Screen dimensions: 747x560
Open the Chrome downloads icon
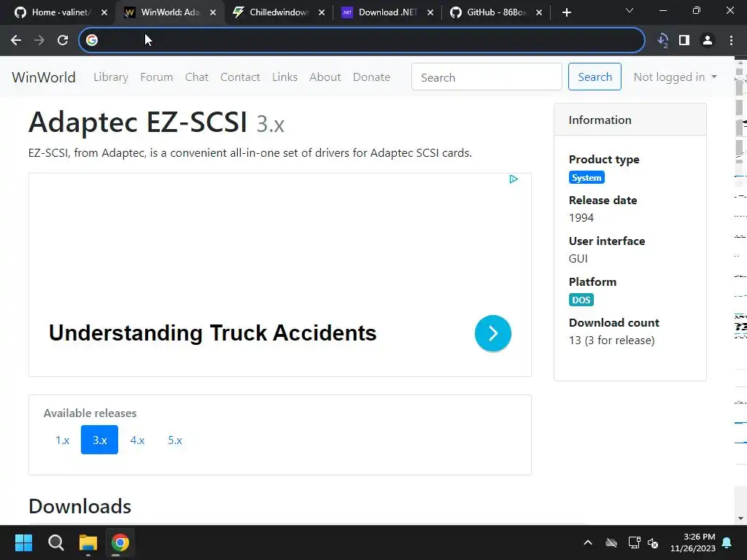coord(662,41)
